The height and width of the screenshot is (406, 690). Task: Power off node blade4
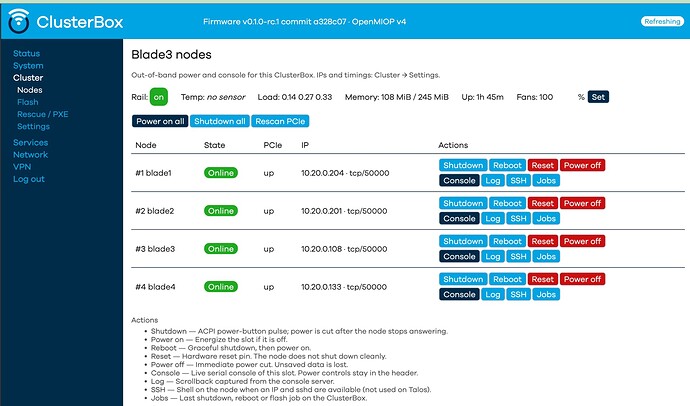582,279
